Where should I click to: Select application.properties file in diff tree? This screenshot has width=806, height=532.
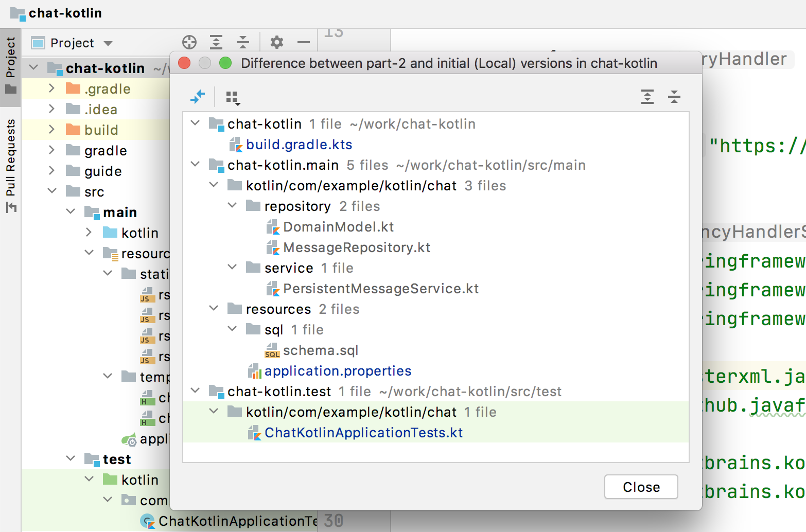[x=338, y=371]
